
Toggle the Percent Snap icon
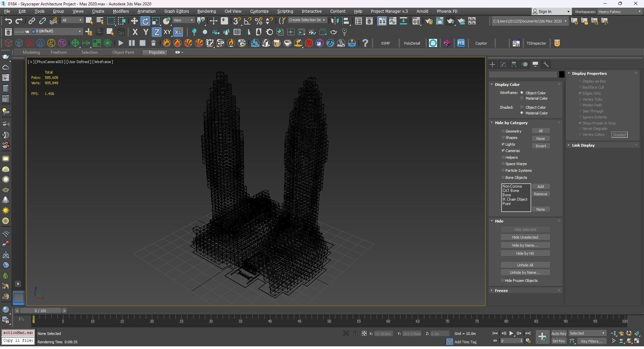259,21
